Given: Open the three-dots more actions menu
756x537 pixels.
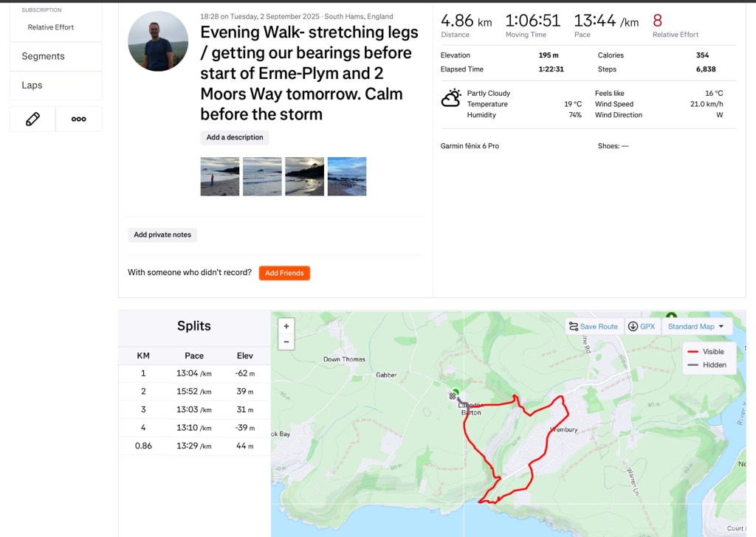Looking at the screenshot, I should (x=78, y=119).
